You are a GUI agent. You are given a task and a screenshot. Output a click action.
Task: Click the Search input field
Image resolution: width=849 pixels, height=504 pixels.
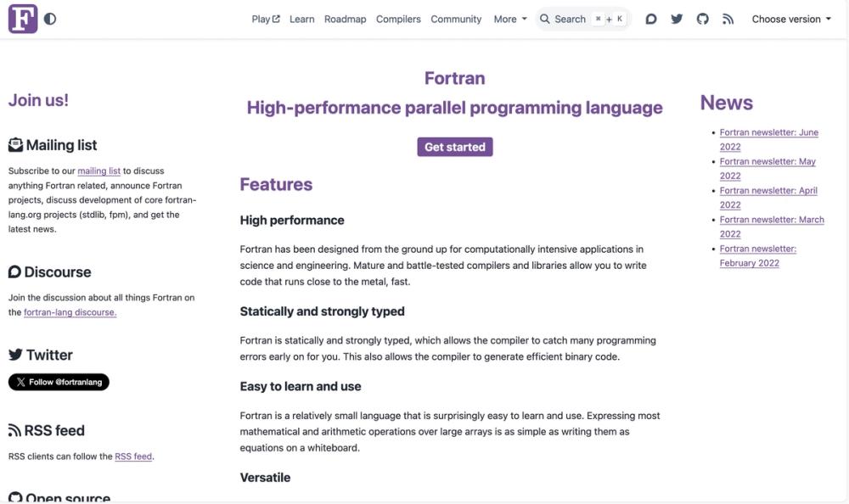tap(583, 19)
